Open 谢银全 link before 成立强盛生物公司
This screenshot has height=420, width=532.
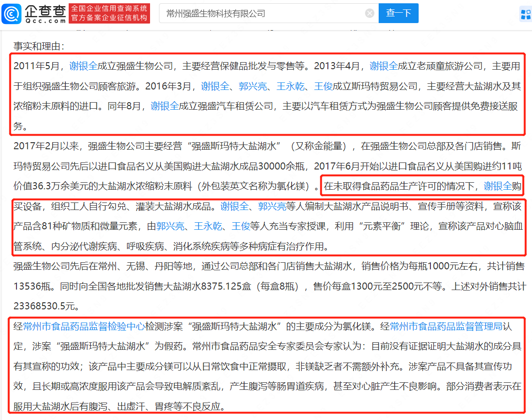[x=83, y=66]
